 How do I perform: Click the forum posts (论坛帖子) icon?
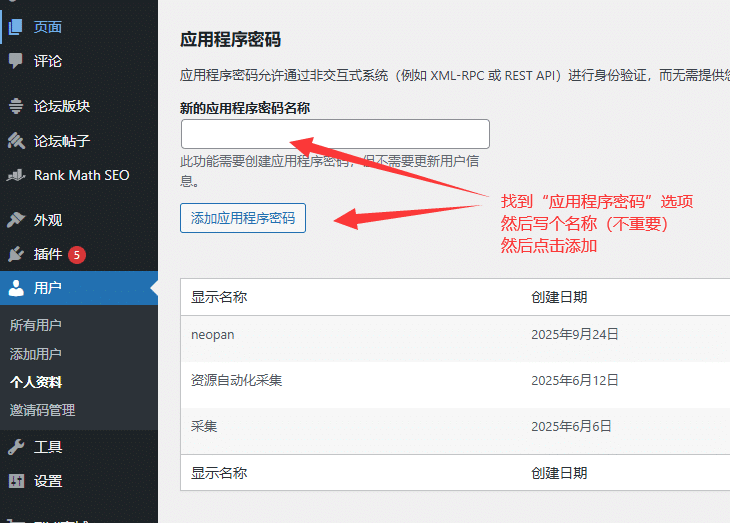click(x=16, y=141)
